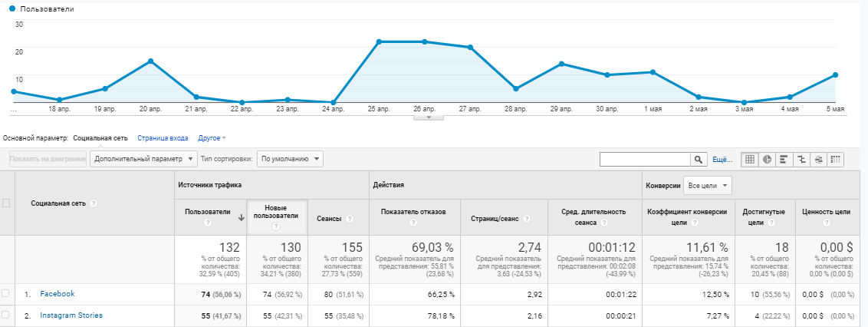868x327 pixels.
Task: Open help icon under Показатель отказов
Action: click(413, 223)
